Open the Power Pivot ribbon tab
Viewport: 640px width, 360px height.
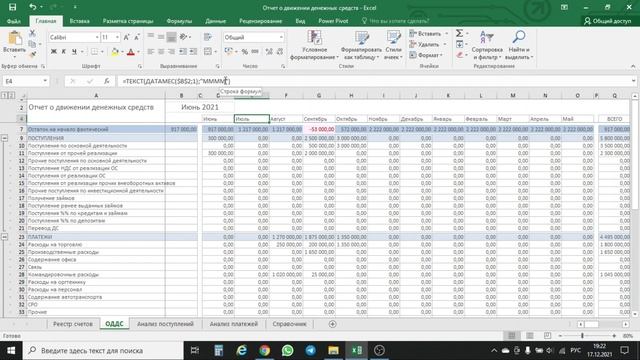333,21
